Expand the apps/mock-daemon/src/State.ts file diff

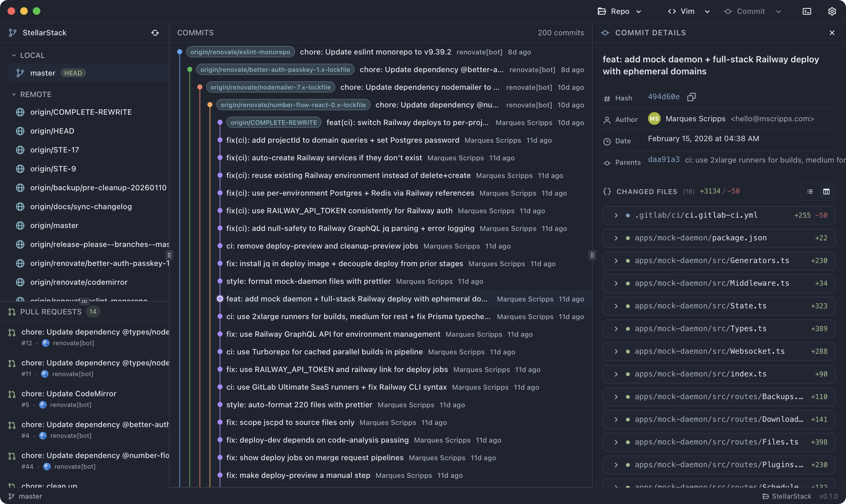coord(616,306)
